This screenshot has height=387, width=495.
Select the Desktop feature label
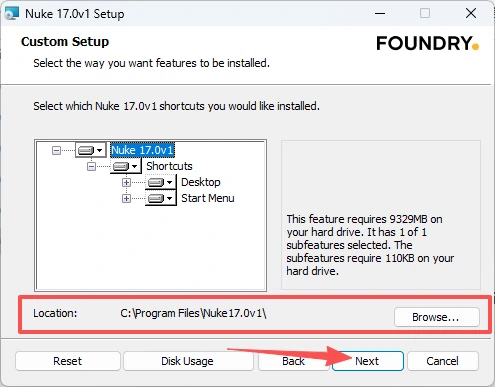[201, 182]
